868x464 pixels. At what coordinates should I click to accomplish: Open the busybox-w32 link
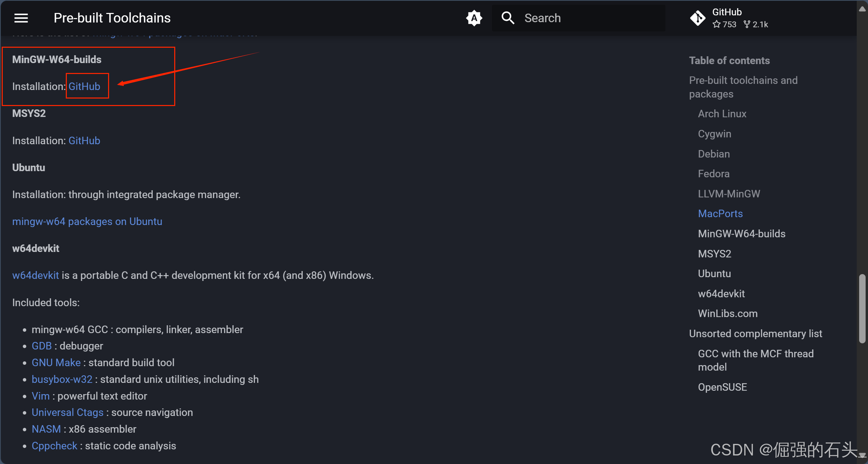[x=62, y=379]
